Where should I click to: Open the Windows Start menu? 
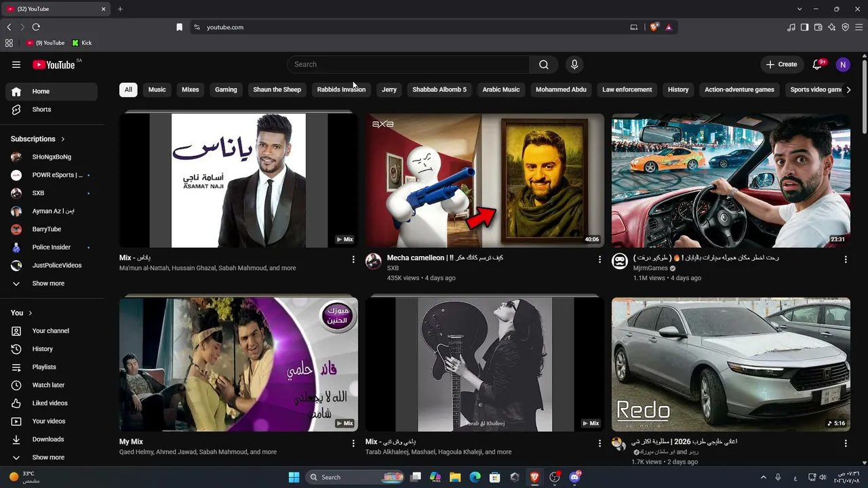point(294,477)
